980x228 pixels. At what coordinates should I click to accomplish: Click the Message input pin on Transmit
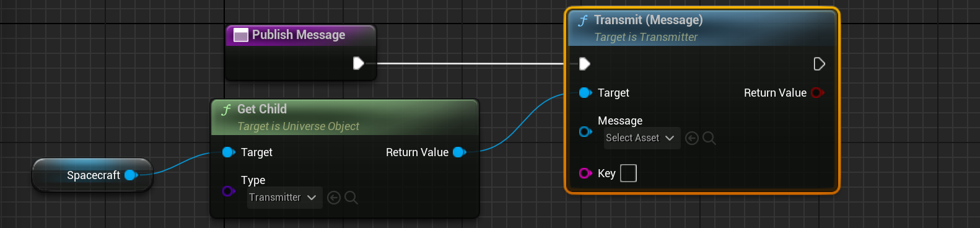(585, 132)
